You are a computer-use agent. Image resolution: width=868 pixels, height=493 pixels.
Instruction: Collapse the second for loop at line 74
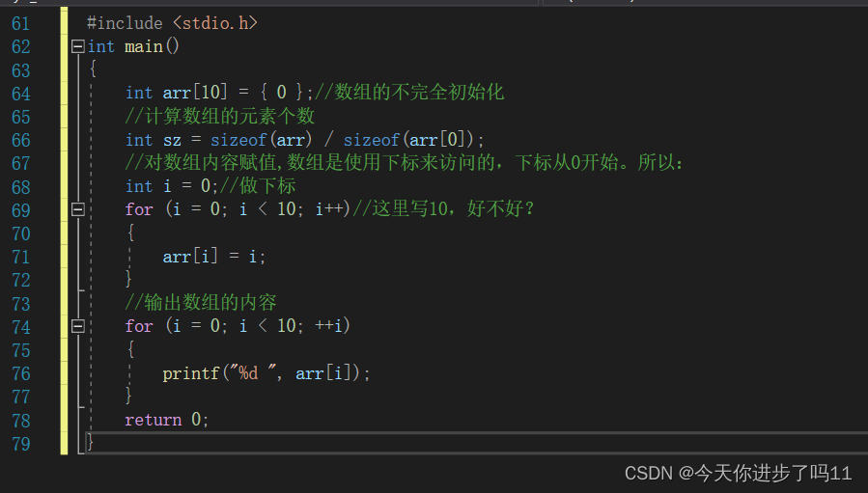point(78,326)
